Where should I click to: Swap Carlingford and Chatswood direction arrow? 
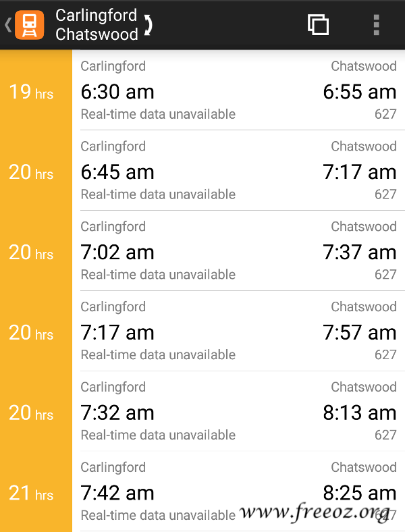click(x=148, y=25)
